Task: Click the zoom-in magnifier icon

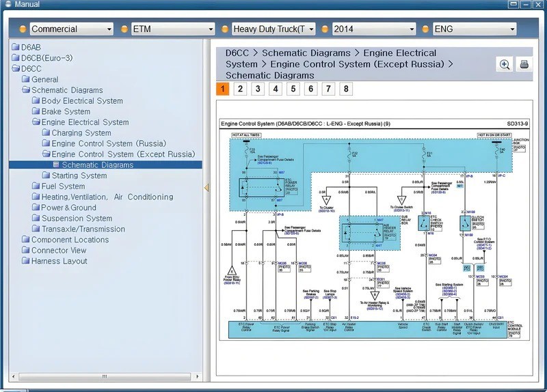Action: coord(505,64)
